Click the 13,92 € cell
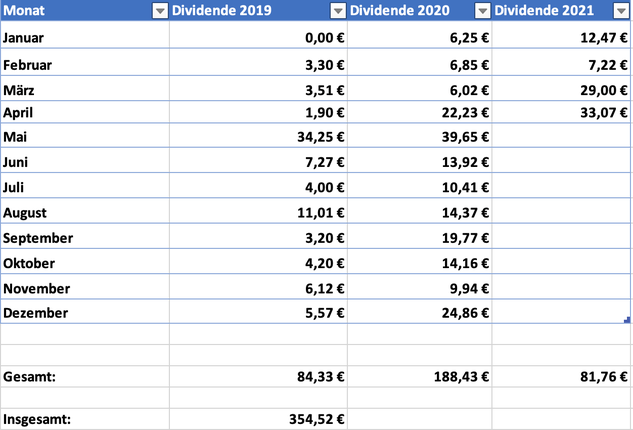 pos(420,160)
